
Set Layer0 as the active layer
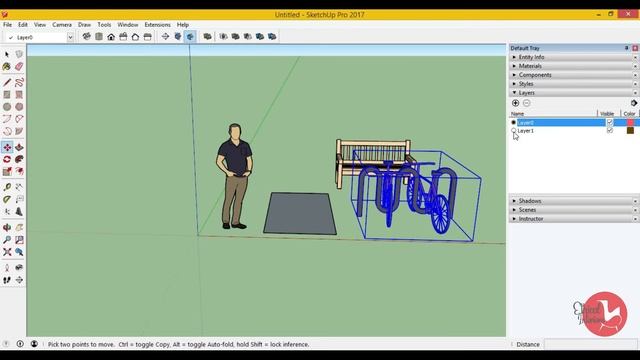point(513,122)
